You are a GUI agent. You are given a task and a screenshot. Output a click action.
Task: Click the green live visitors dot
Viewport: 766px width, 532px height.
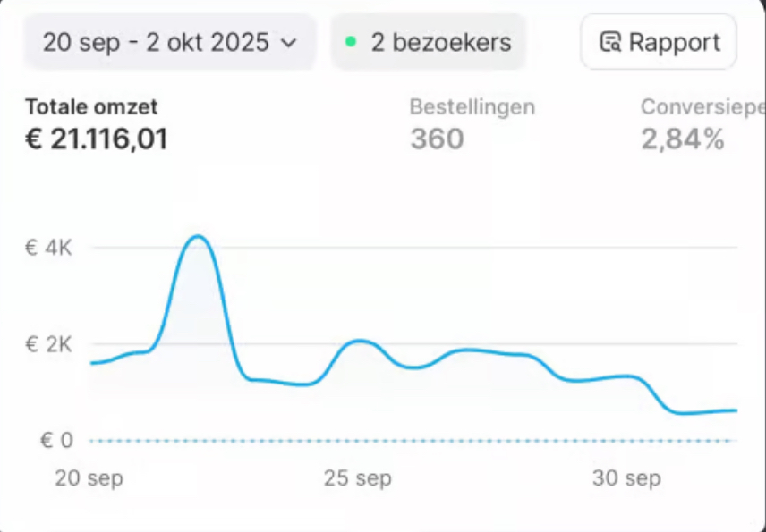(x=350, y=41)
